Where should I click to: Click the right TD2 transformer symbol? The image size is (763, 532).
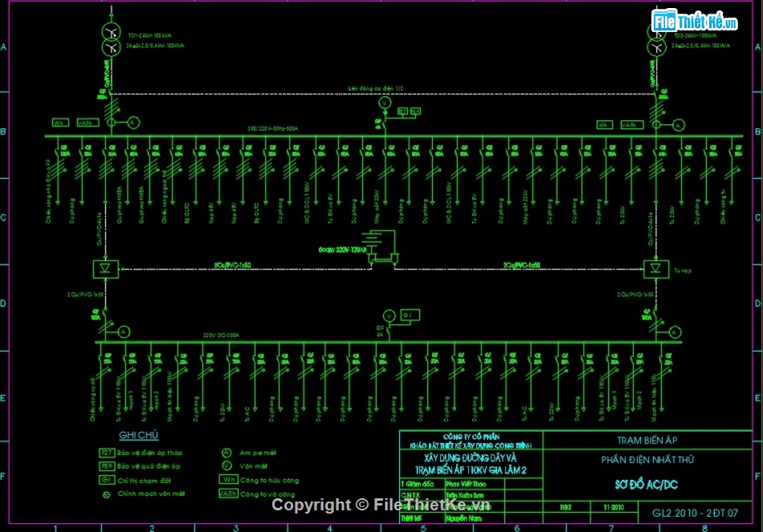(655, 41)
